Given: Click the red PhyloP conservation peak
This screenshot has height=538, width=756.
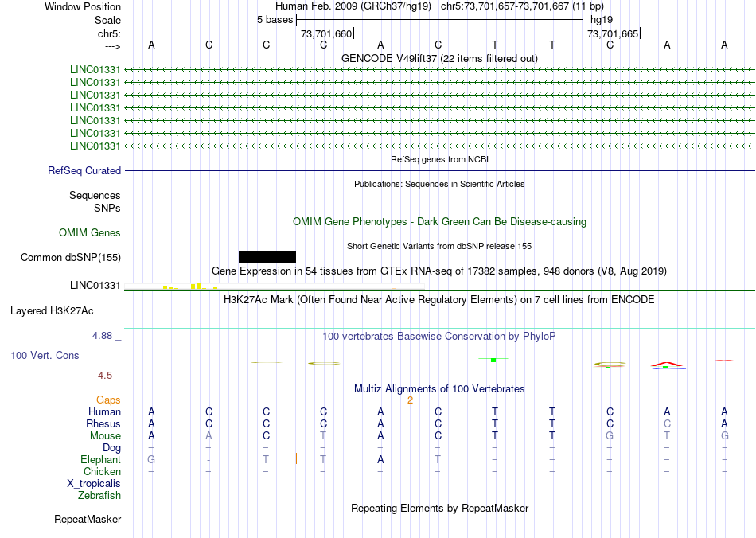Looking at the screenshot, I should pyautogui.click(x=667, y=365).
